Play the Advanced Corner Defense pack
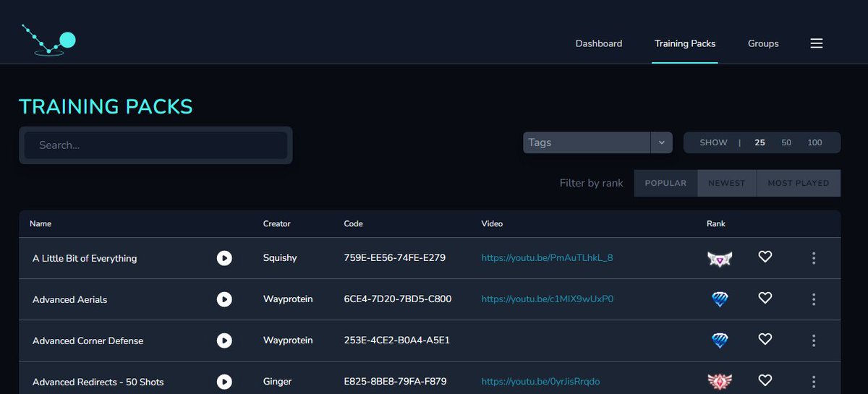This screenshot has width=868, height=394. 224,341
